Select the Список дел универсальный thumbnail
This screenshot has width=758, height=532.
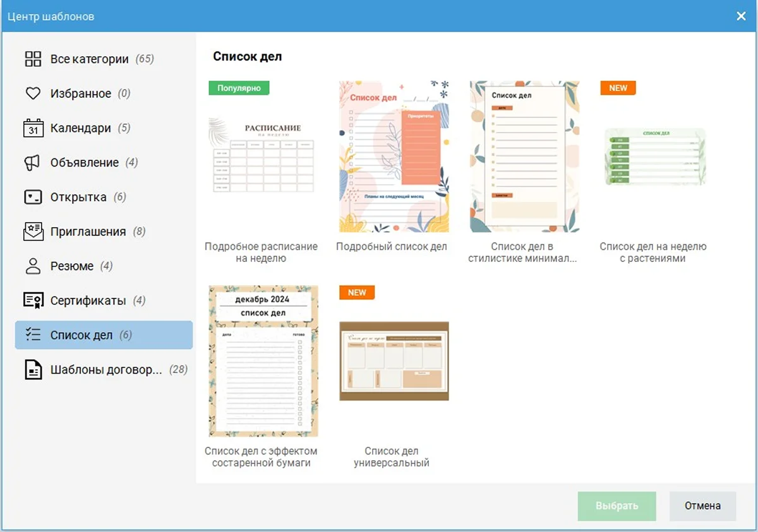(394, 361)
